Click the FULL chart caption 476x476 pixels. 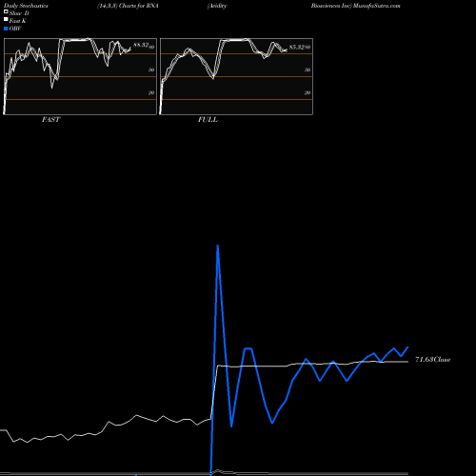[208, 120]
